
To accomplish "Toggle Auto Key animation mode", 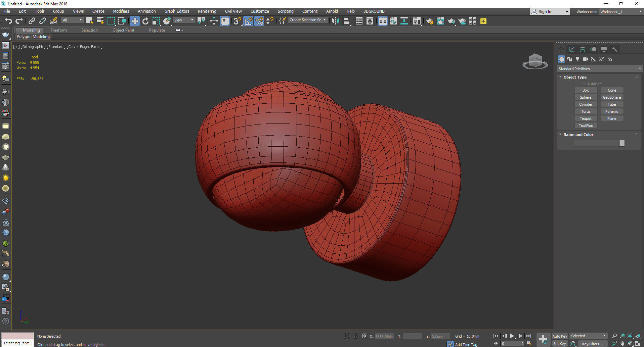I will coord(560,336).
